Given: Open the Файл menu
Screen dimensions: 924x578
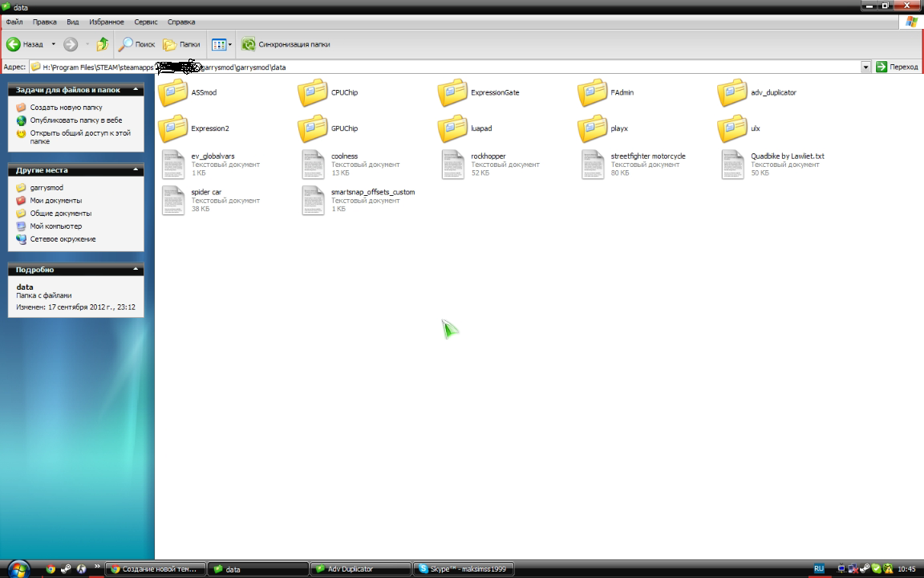Looking at the screenshot, I should coord(14,22).
